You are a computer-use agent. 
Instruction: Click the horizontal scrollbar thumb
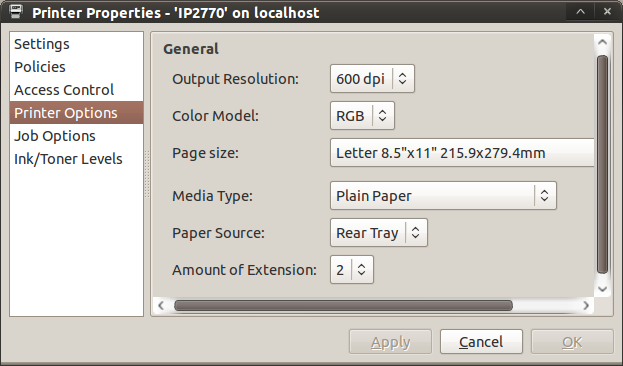[x=343, y=305]
